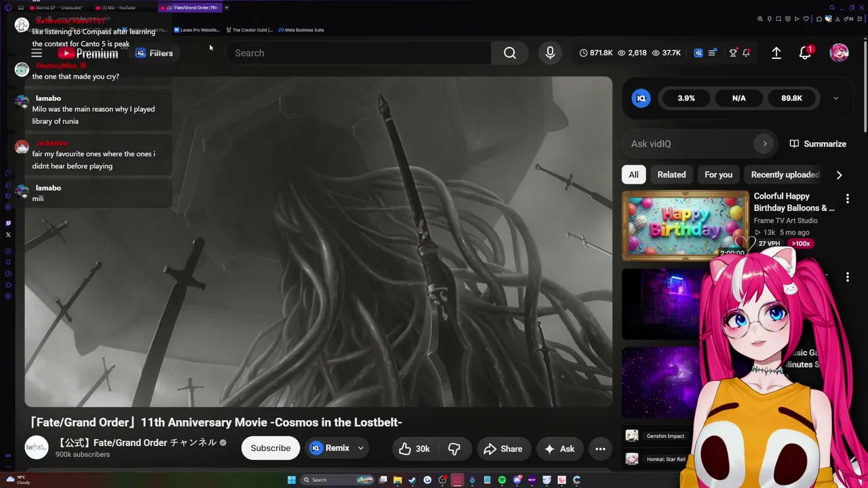Open YouTube notifications bell
This screenshot has height=488, width=868.
(x=805, y=53)
